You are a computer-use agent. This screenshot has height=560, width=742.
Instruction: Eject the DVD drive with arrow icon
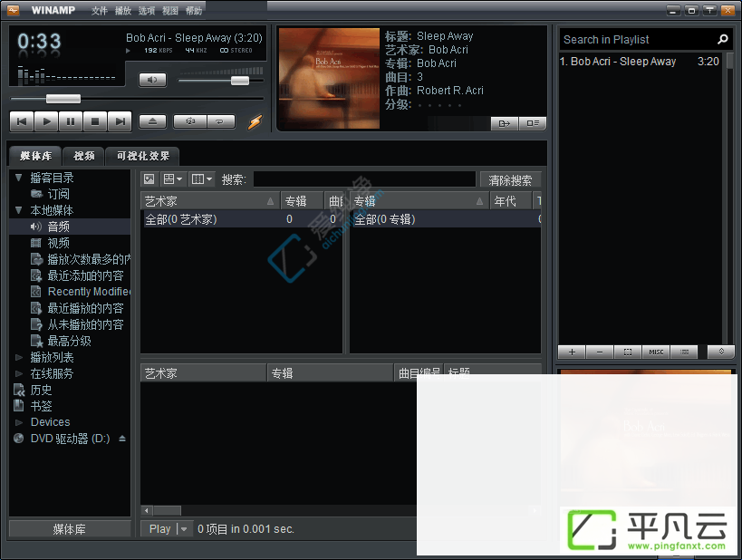[122, 439]
